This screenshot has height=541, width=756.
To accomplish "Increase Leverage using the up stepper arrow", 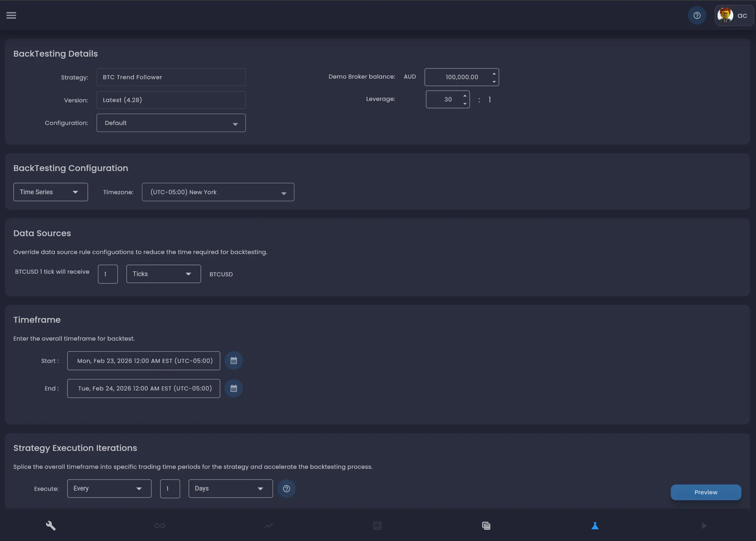I will (465, 95).
